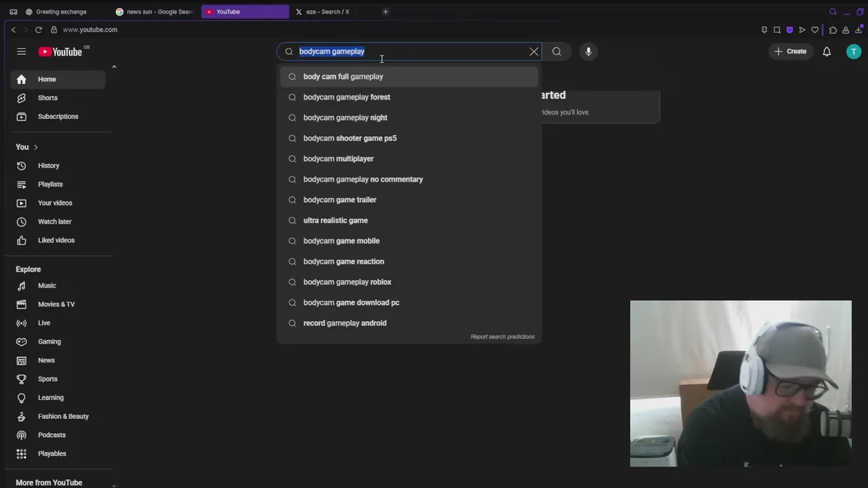Start voice search with the microphone
The height and width of the screenshot is (488, 868).
589,52
